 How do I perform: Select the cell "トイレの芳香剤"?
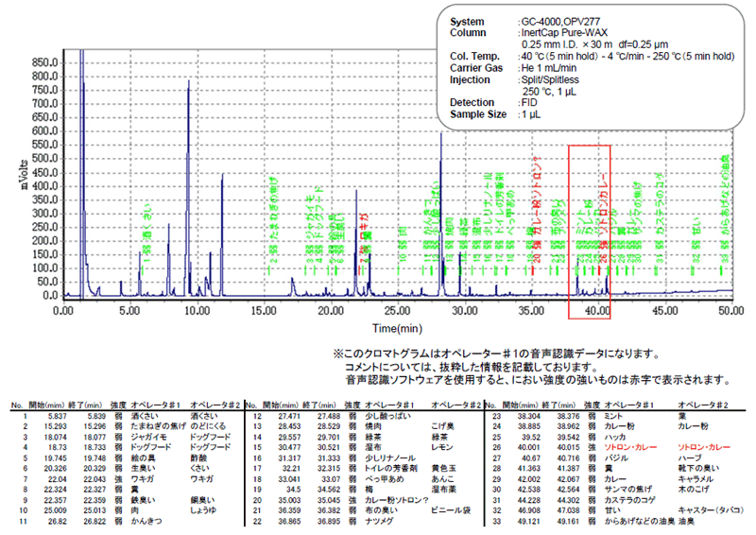[391, 469]
